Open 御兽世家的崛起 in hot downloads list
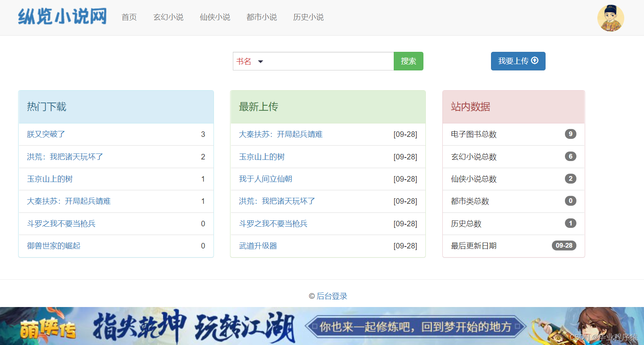Screen dimensions: 644x345 pos(54,246)
